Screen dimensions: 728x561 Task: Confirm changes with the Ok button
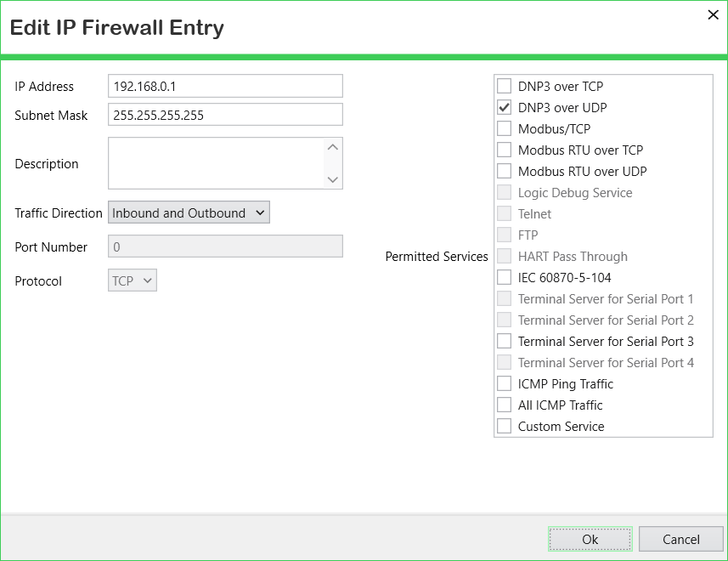(x=590, y=539)
